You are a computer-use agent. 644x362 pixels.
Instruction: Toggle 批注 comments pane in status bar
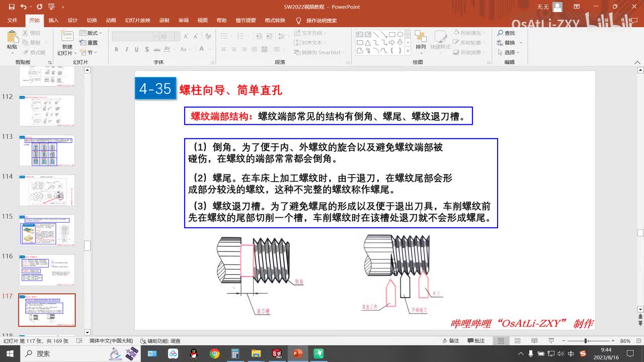(x=476, y=341)
